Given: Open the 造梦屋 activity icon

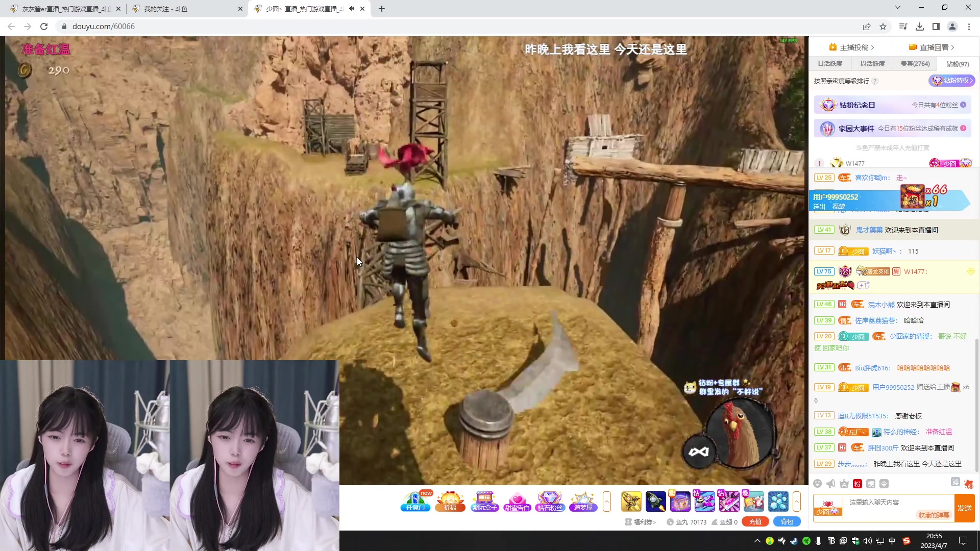Looking at the screenshot, I should [583, 502].
